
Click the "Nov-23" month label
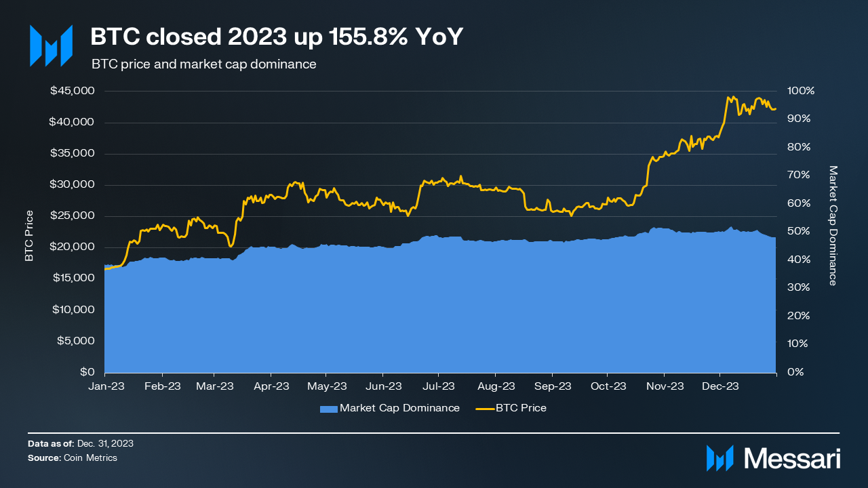[x=665, y=386]
